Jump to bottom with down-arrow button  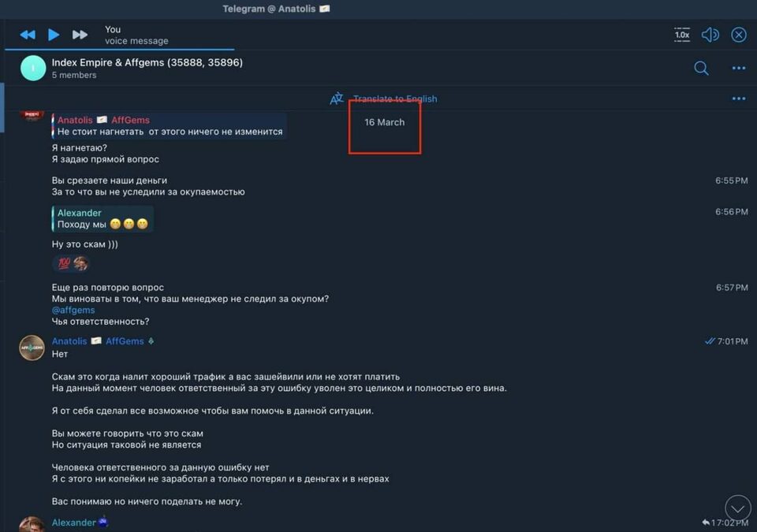click(x=738, y=508)
